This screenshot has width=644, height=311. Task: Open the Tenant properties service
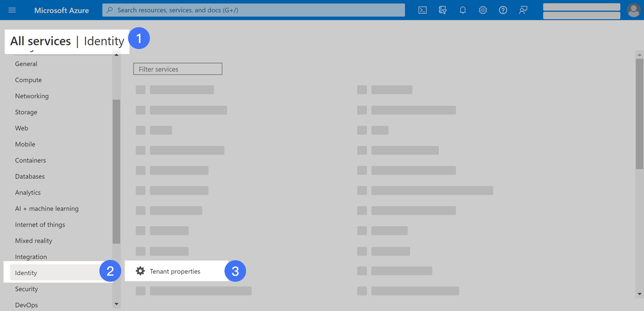[x=175, y=271]
